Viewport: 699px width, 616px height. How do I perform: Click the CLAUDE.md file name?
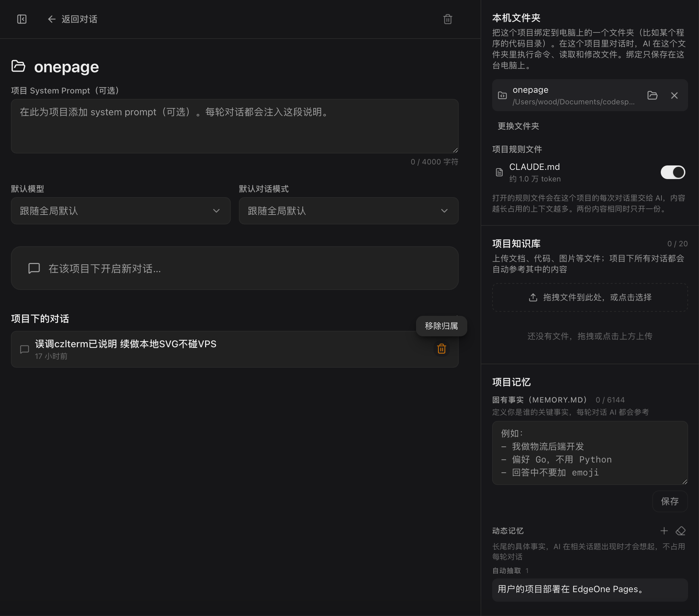[534, 167]
